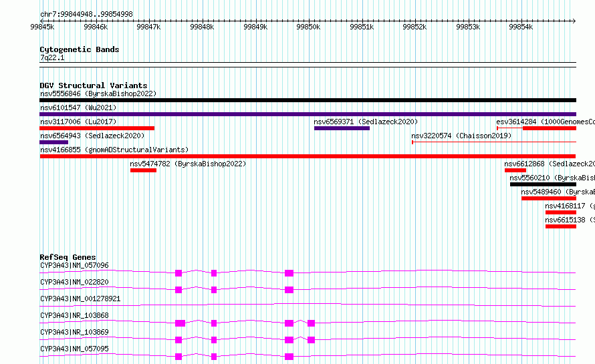Image resolution: width=595 pixels, height=364 pixels.
Task: Open the CYP3A43|NR_103869 transcript label
Action: point(74,332)
